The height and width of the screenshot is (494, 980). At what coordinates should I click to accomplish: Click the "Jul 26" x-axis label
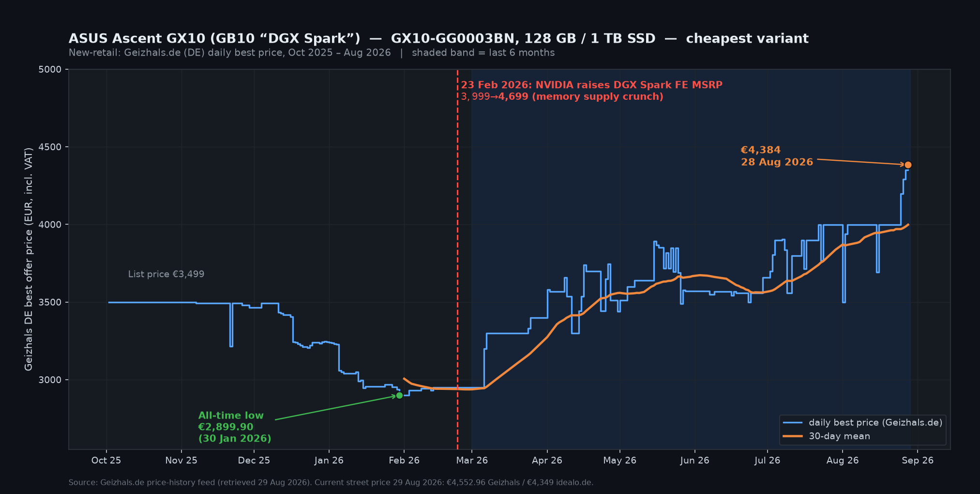[x=767, y=460]
